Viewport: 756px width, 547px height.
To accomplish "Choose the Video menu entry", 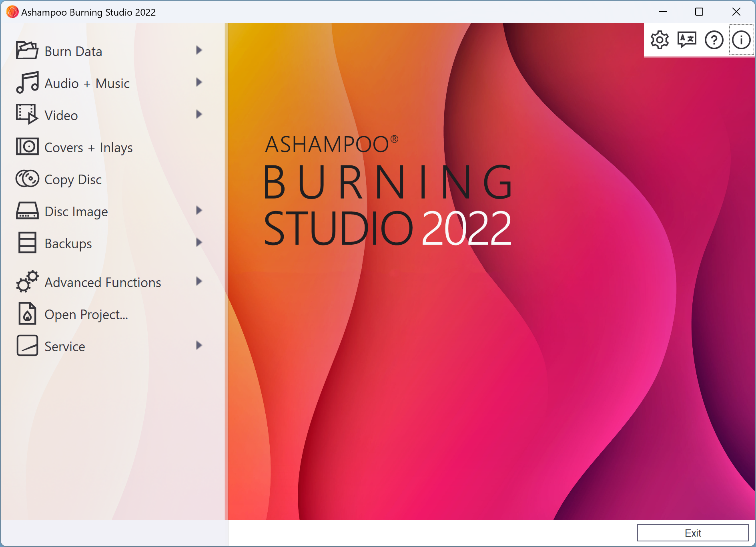I will coord(112,115).
